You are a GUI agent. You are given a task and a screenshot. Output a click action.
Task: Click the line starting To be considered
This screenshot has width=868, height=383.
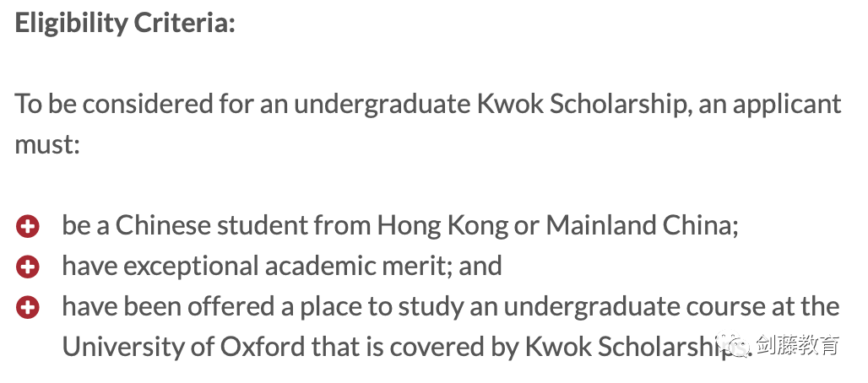(x=428, y=105)
